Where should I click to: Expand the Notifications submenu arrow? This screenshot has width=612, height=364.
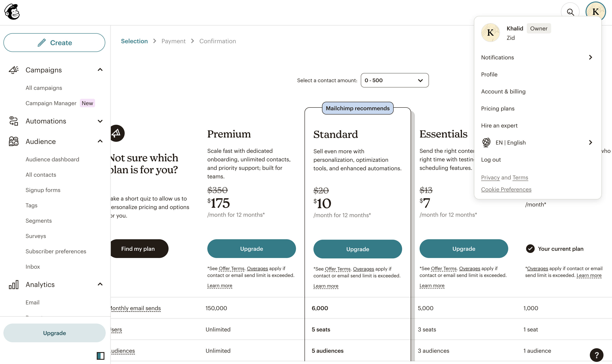(591, 57)
